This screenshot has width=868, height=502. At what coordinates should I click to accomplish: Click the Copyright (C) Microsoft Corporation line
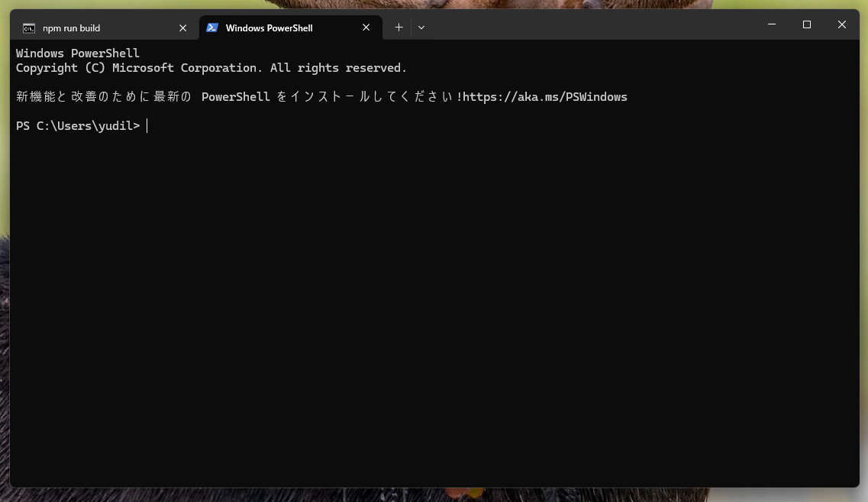(x=211, y=68)
